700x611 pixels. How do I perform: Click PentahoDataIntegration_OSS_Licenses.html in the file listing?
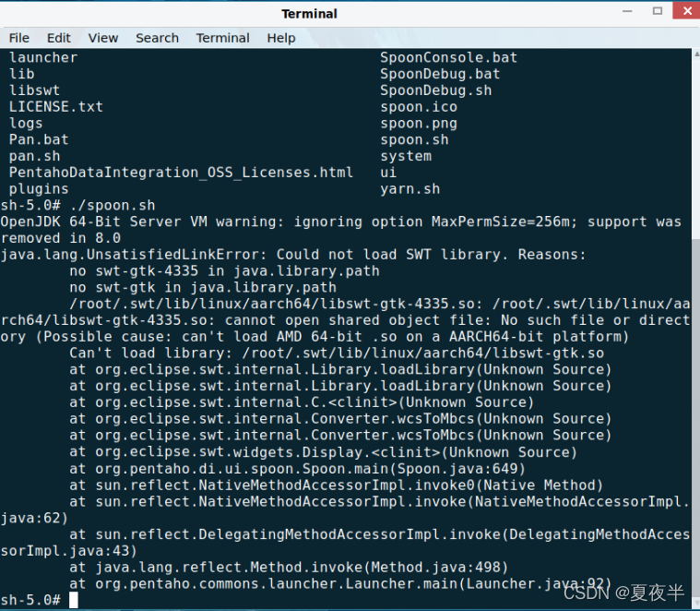(x=181, y=173)
